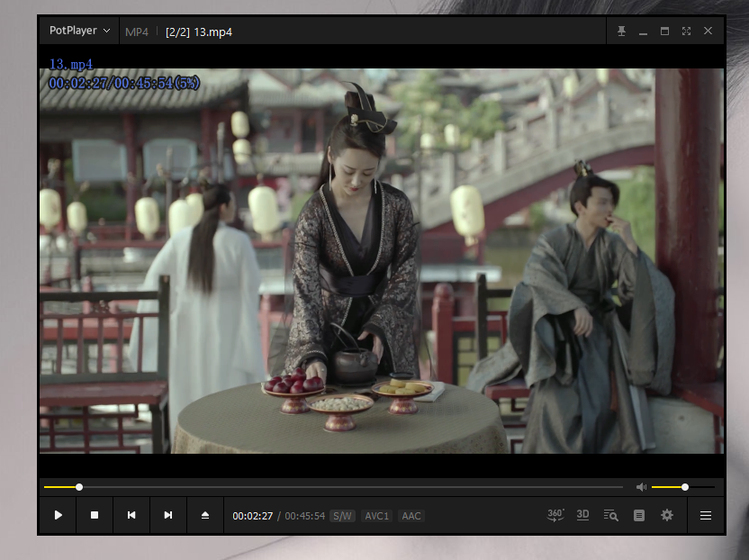Stop video playback

[95, 515]
